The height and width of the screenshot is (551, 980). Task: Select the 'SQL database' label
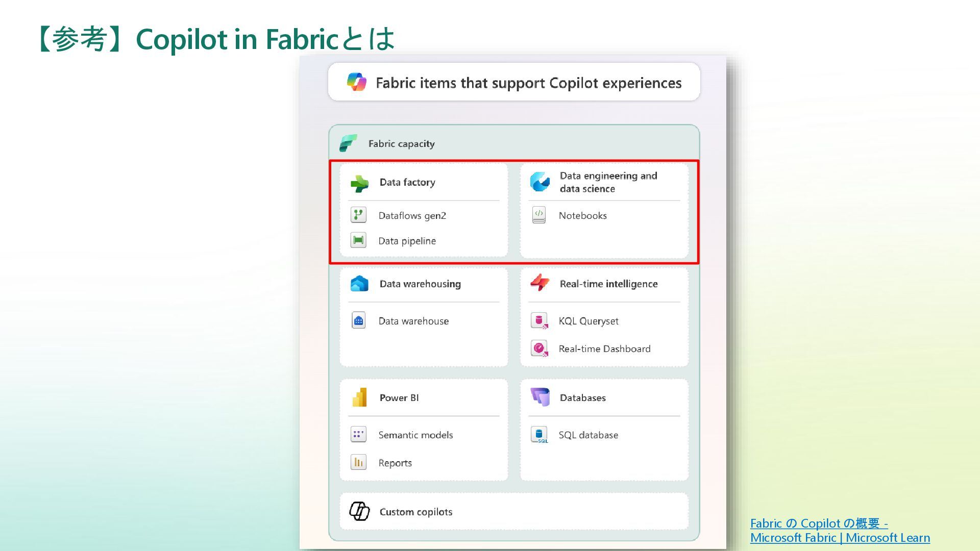[x=588, y=435]
